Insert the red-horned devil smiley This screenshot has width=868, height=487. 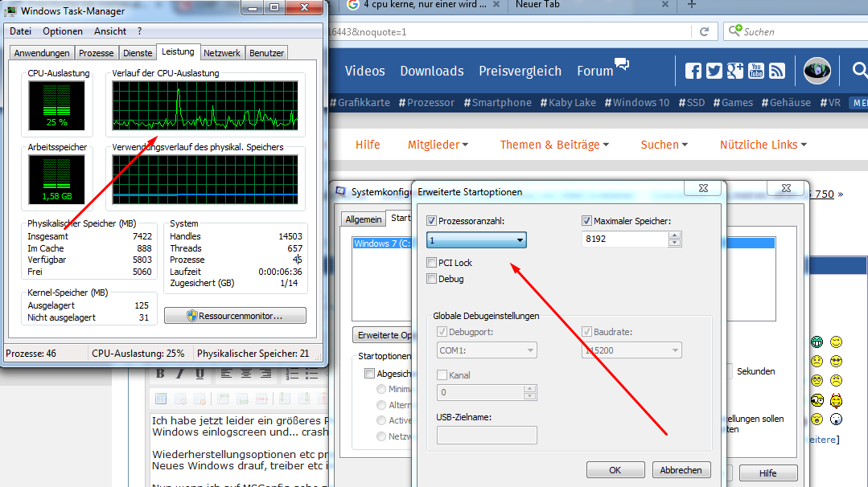coord(836,399)
